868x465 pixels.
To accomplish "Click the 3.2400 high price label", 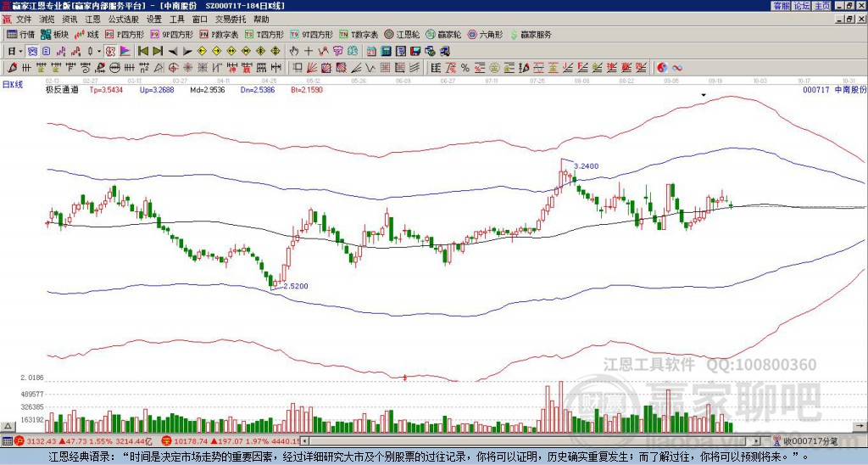I will coord(587,166).
